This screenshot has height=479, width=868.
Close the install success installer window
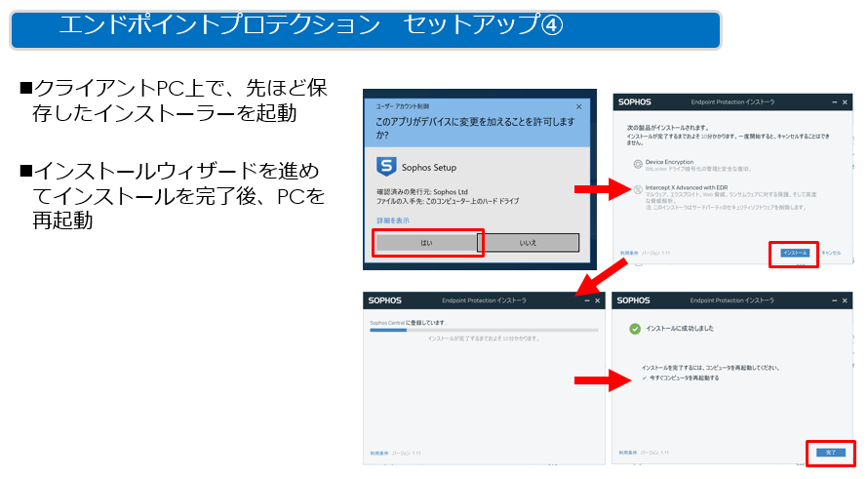pyautogui.click(x=845, y=300)
